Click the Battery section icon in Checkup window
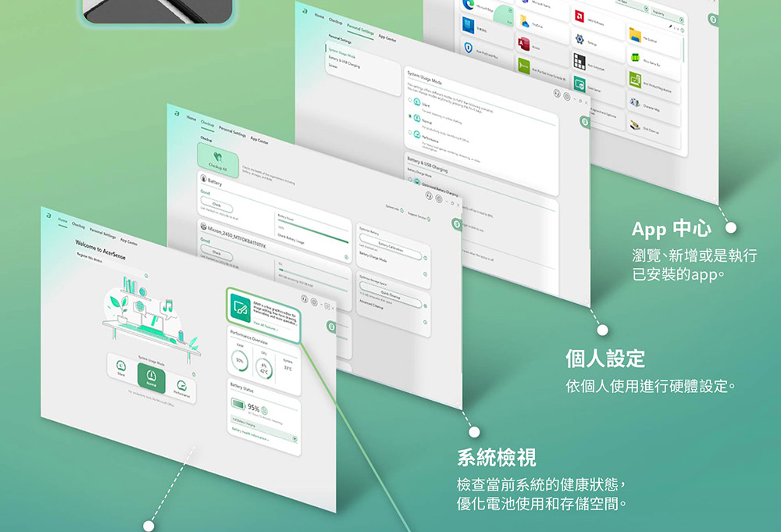This screenshot has height=532, width=781. coord(203,178)
